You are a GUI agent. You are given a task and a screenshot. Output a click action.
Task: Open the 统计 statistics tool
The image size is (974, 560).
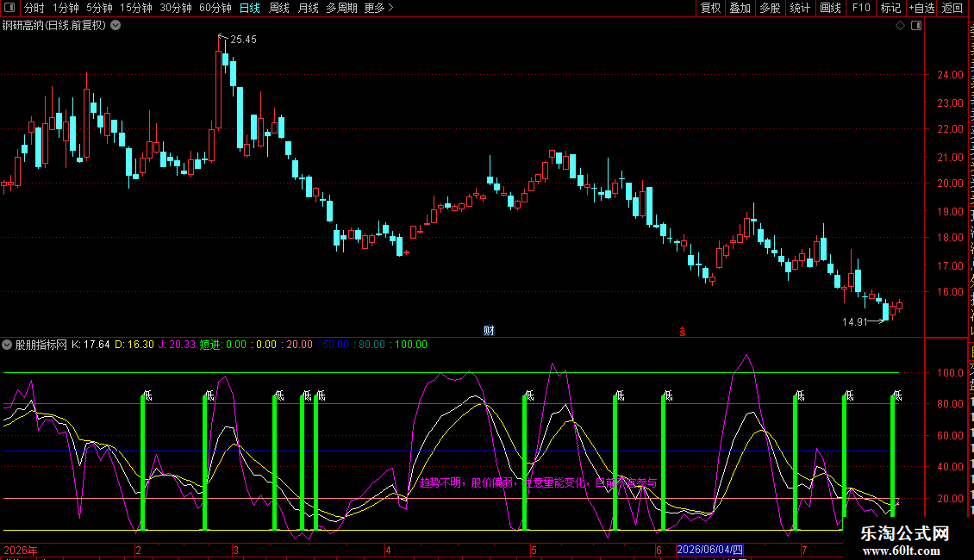pos(799,8)
